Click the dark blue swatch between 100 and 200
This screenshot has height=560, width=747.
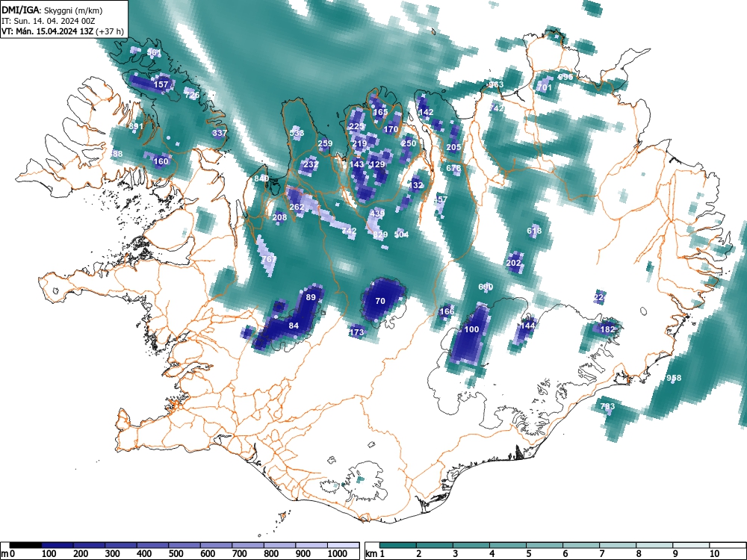click(x=58, y=545)
